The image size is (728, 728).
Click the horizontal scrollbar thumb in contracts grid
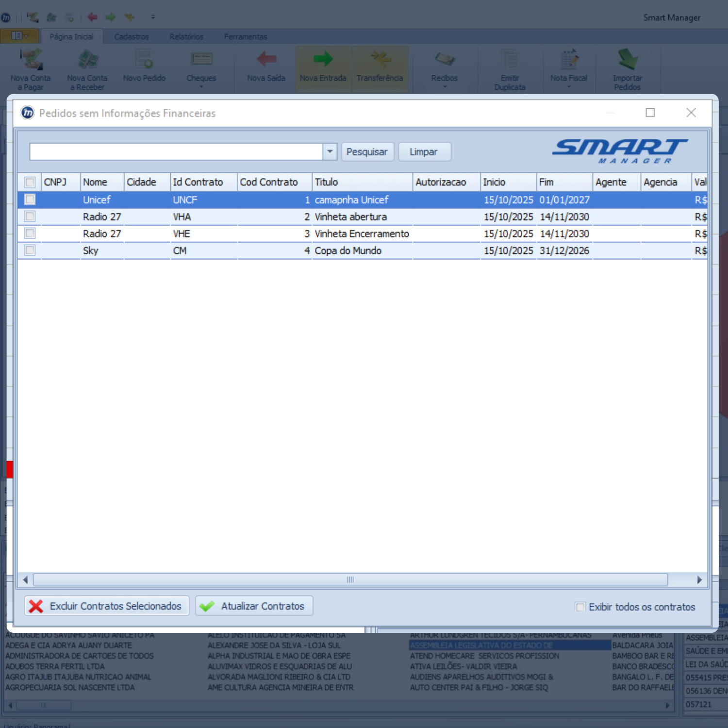(350, 580)
